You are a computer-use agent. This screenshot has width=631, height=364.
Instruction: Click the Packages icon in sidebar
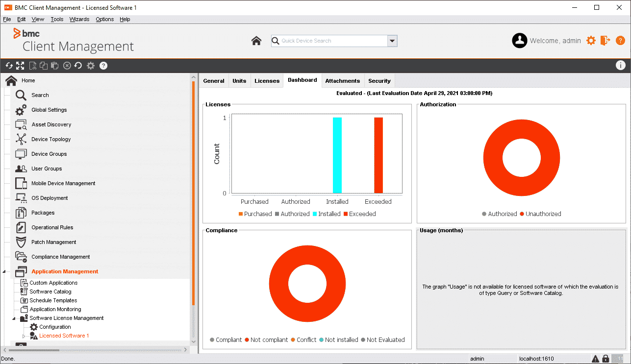(x=21, y=213)
